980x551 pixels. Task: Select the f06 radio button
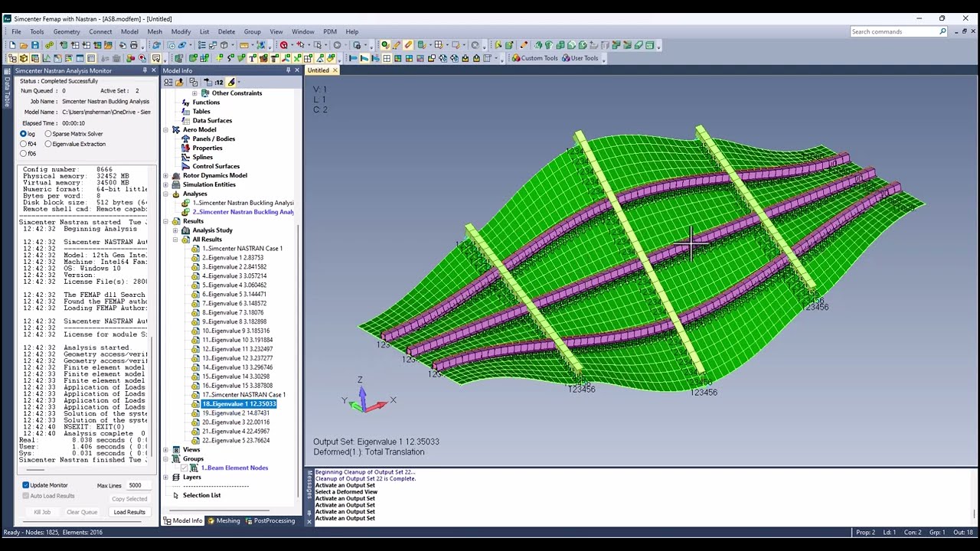click(24, 154)
